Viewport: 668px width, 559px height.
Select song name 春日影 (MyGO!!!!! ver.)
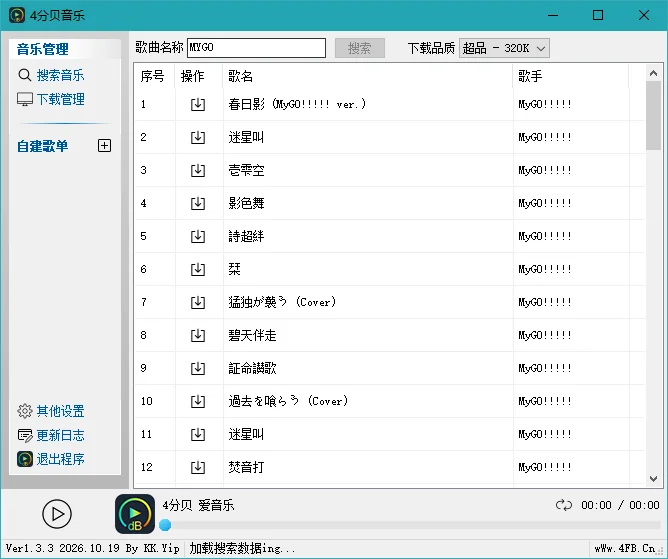tap(297, 104)
